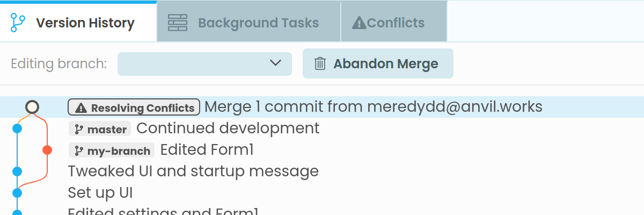Click the Editing branch dropdown chevron
644x215 pixels.
tap(276, 63)
